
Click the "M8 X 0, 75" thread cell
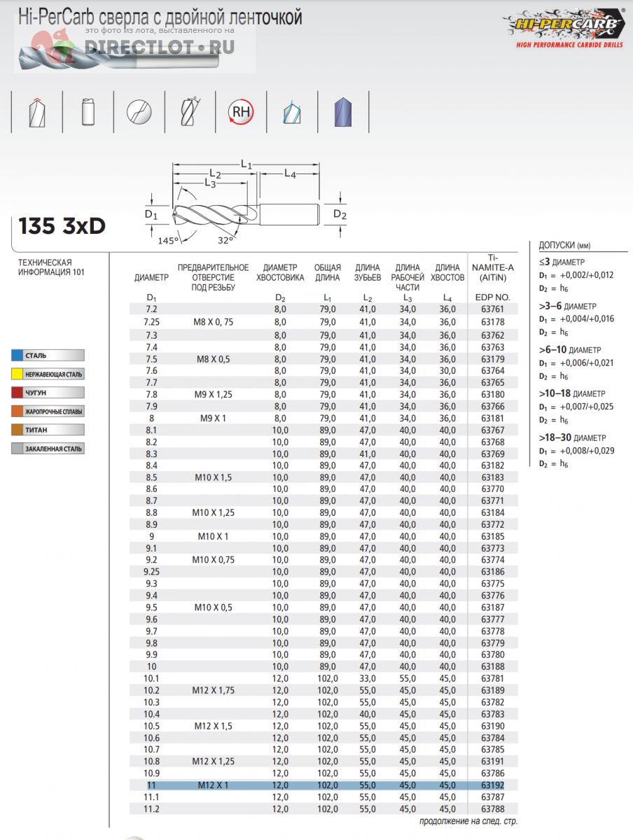coord(213,322)
